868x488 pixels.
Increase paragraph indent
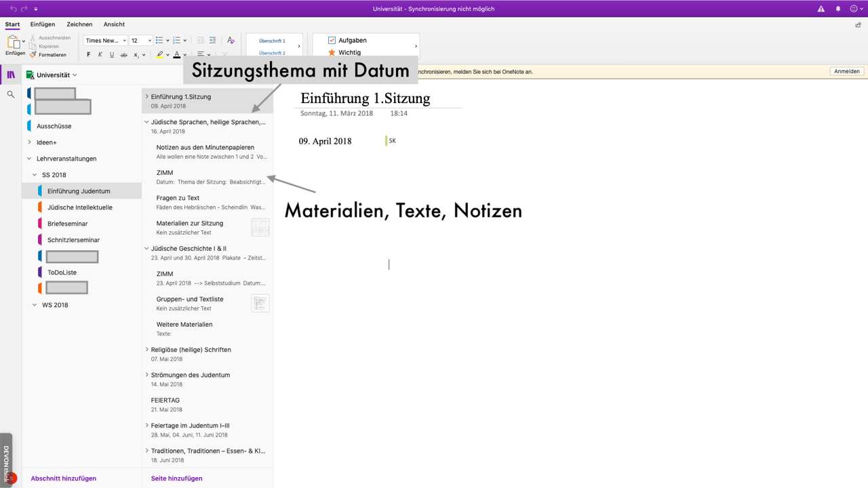coord(212,39)
